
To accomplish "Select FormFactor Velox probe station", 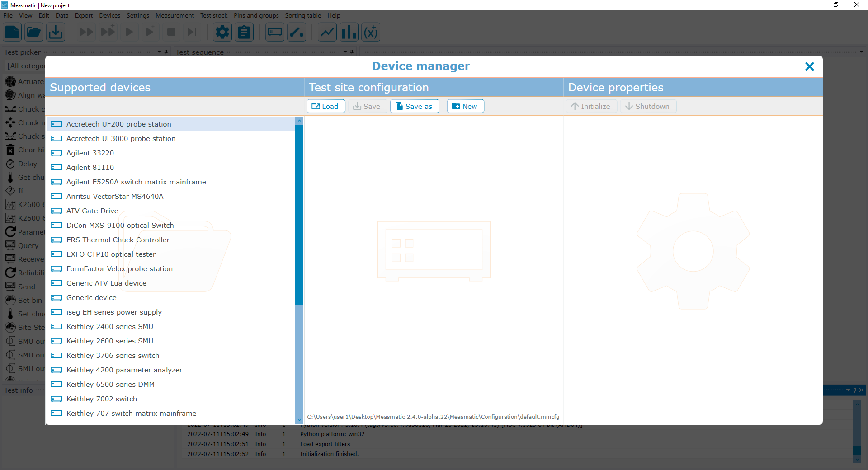I will point(170,268).
